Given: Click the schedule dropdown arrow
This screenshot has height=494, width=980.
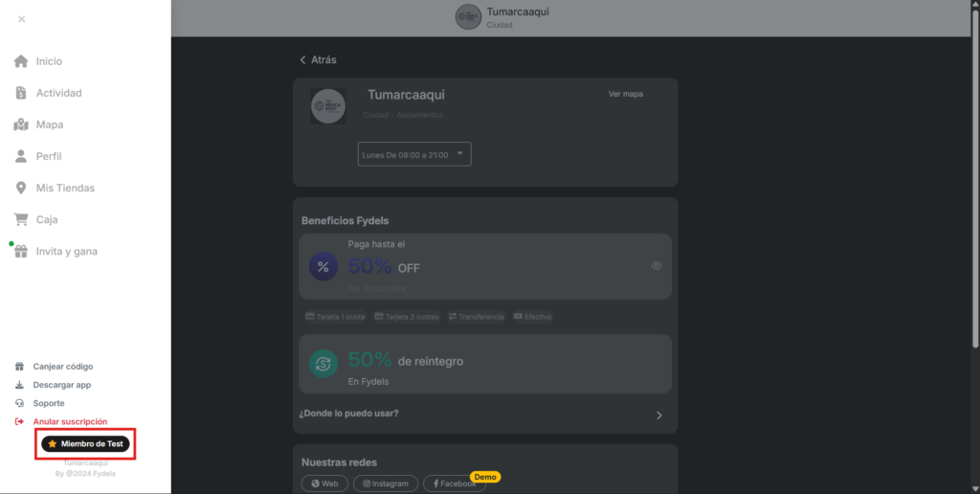Looking at the screenshot, I should 460,153.
